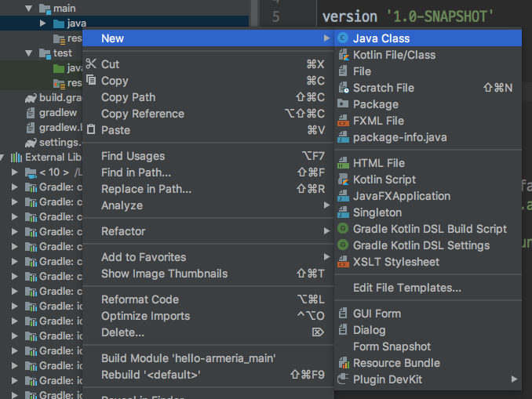Collapse the main folder in project tree
Screen dimensions: 532x399
[30, 8]
